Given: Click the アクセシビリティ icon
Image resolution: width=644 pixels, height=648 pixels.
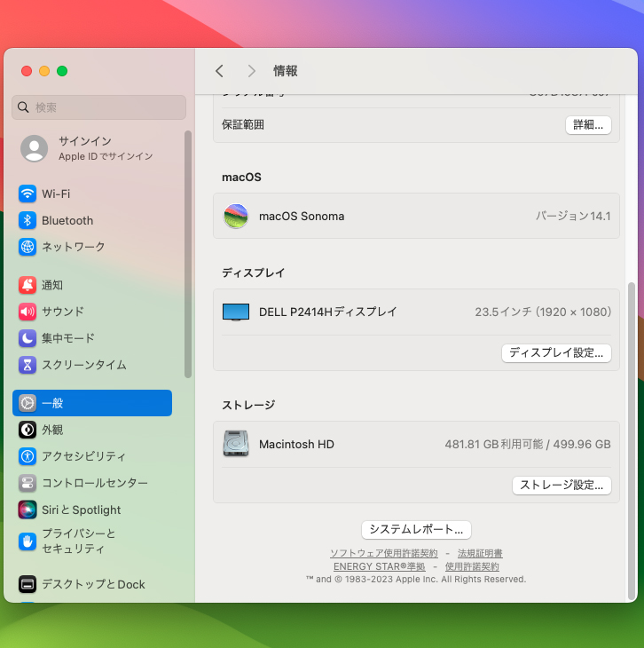Looking at the screenshot, I should [27, 456].
